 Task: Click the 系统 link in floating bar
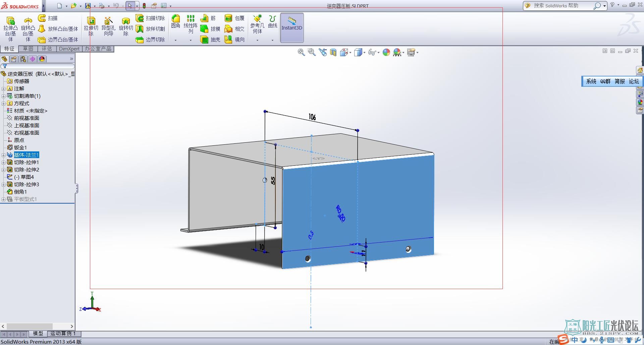(591, 81)
